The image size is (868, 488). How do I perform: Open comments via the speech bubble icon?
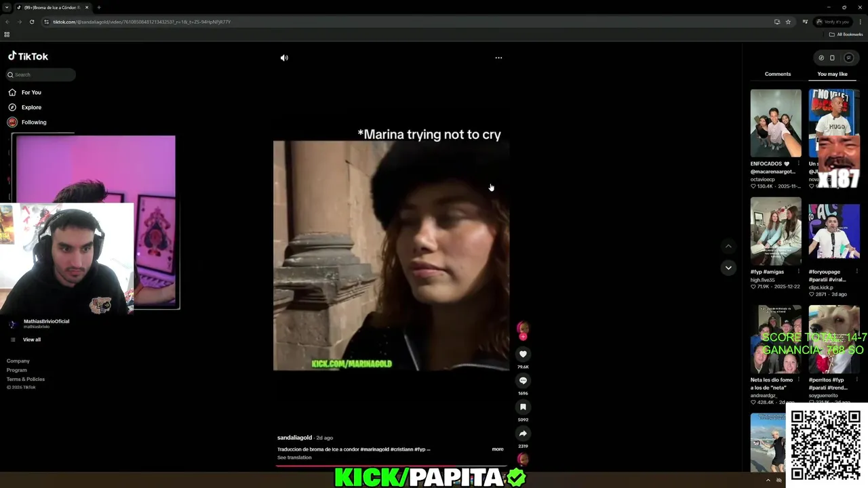coord(523,380)
